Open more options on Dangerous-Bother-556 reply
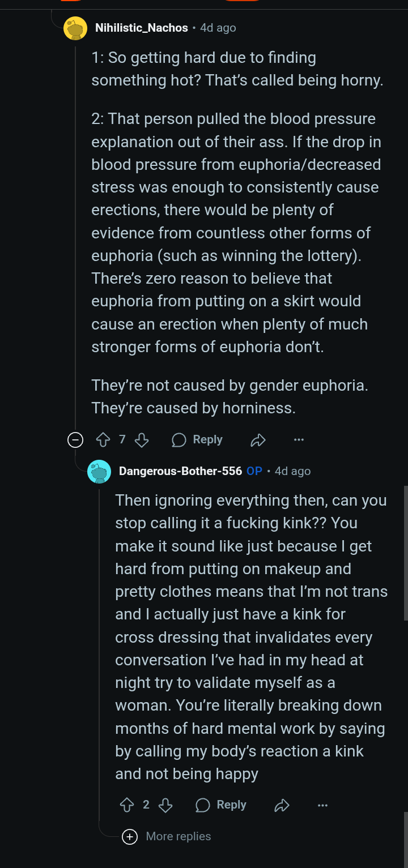The height and width of the screenshot is (868, 408). pos(322,805)
